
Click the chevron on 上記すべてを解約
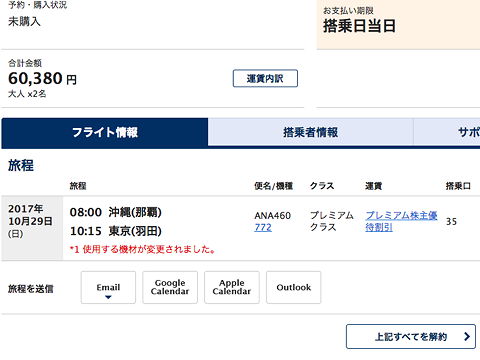[x=467, y=337]
